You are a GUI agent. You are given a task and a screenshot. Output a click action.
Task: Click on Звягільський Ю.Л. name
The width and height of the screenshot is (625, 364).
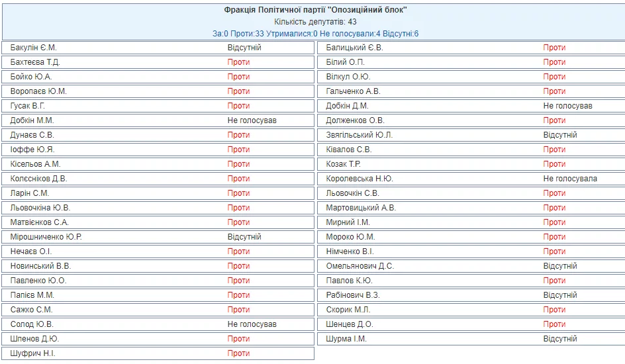(x=360, y=135)
